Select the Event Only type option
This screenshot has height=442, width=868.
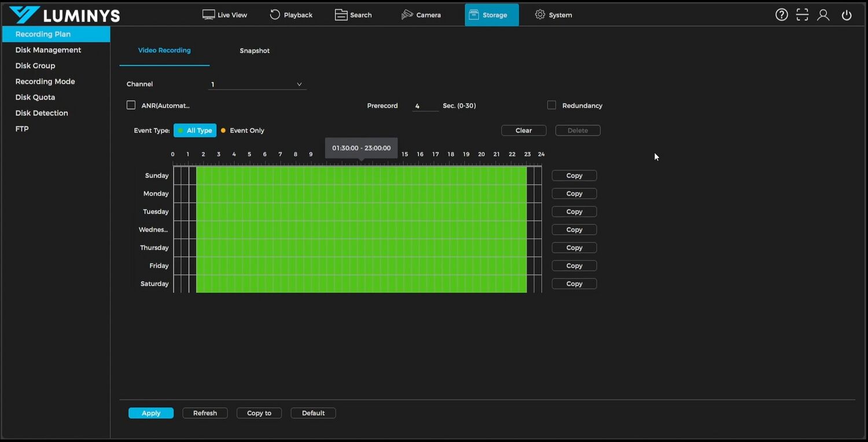pyautogui.click(x=242, y=131)
